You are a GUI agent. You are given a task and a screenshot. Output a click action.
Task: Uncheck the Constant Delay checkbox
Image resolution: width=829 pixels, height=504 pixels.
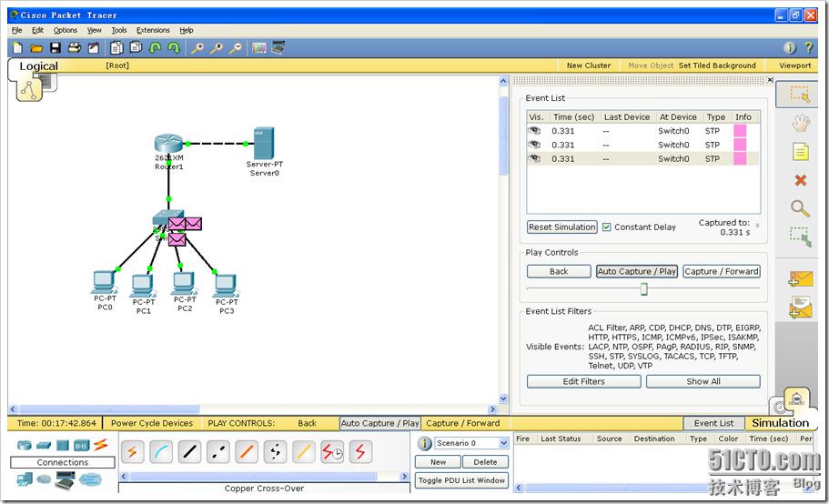tap(606, 227)
